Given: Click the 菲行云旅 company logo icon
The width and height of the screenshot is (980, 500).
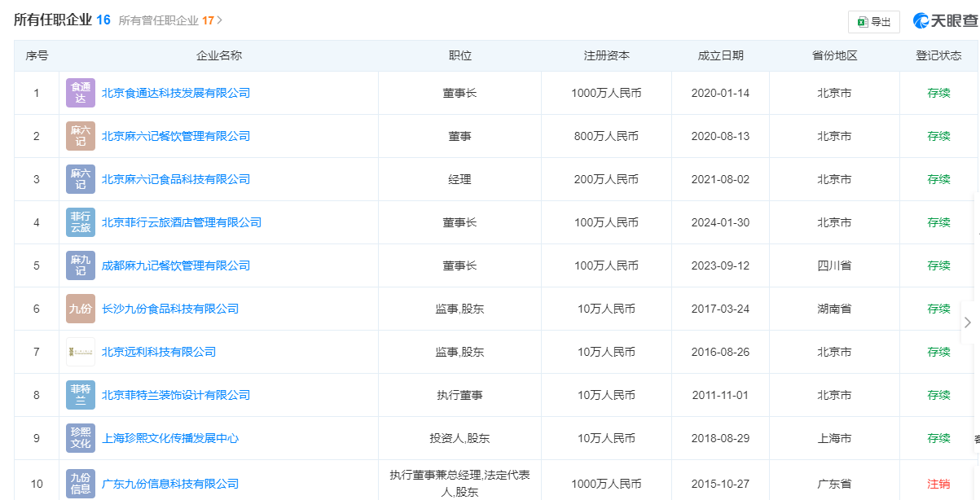Looking at the screenshot, I should click(x=81, y=222).
